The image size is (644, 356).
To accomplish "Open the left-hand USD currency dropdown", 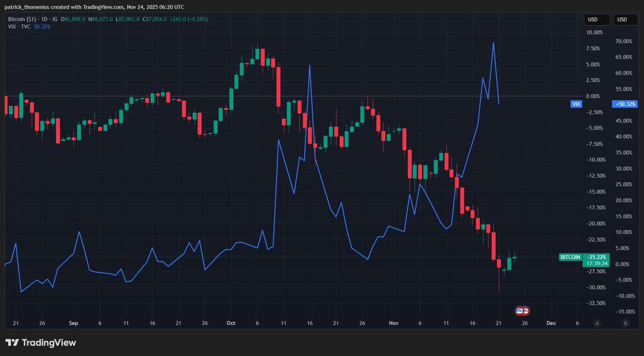I will click(597, 20).
